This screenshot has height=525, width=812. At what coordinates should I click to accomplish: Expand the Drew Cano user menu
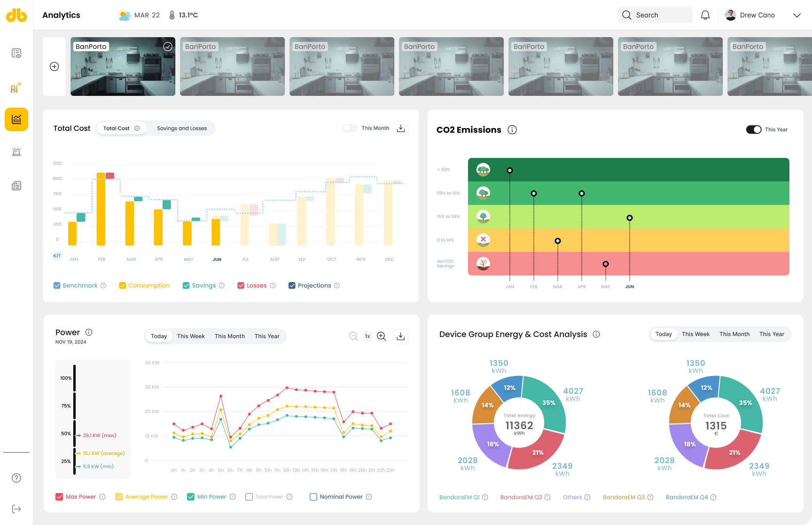[x=796, y=15]
